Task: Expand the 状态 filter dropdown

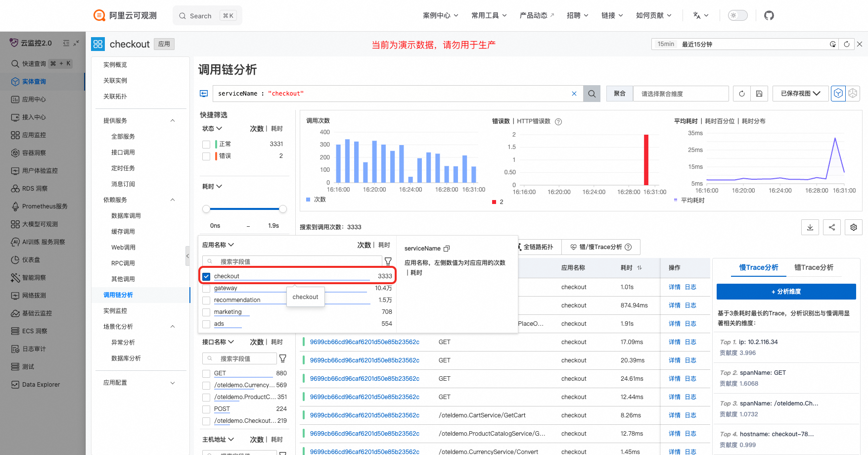Action: pos(212,129)
